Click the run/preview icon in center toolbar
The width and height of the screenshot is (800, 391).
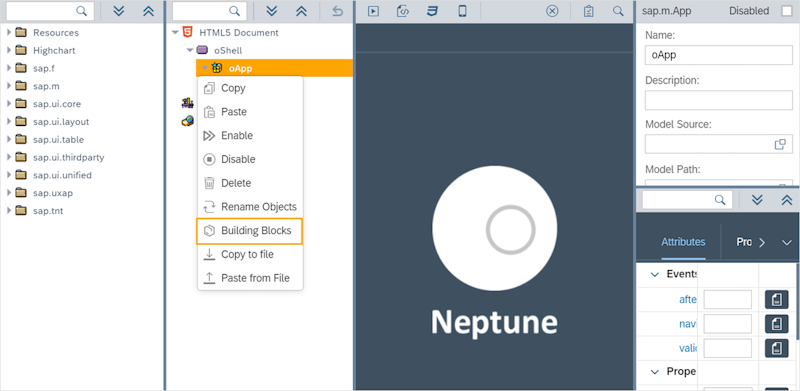point(373,11)
